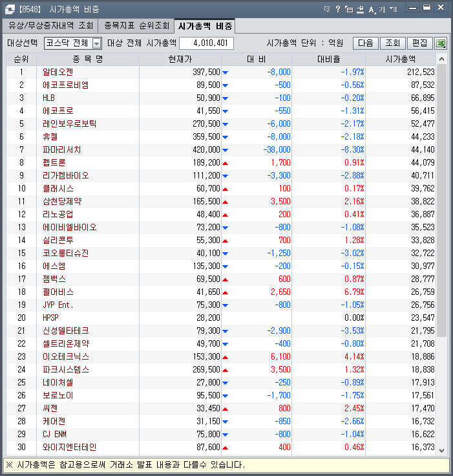This screenshot has width=453, height=476.
Task: Click the 조회 button
Action: point(393,43)
